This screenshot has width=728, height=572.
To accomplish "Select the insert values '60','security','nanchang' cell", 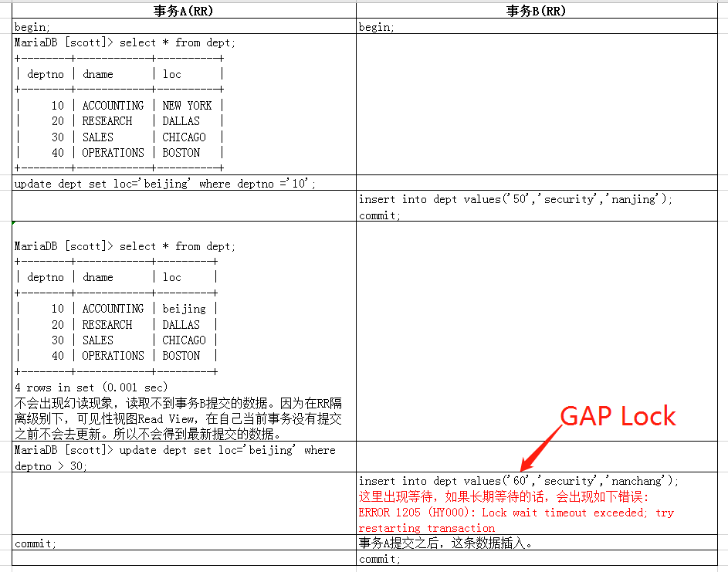I will [x=537, y=504].
